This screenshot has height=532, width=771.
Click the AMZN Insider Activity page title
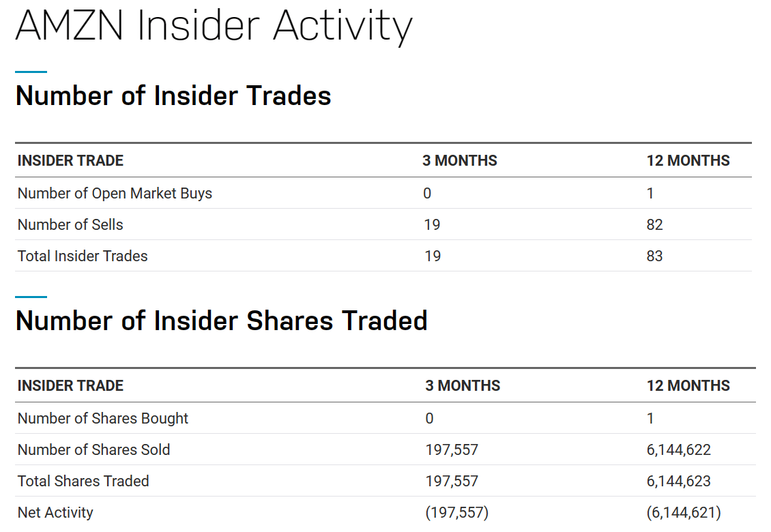[214, 26]
